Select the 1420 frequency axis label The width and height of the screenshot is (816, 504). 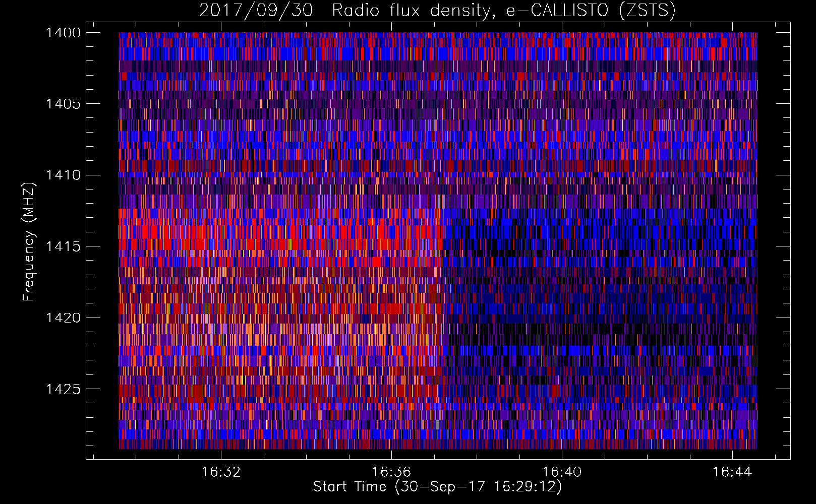coord(63,318)
